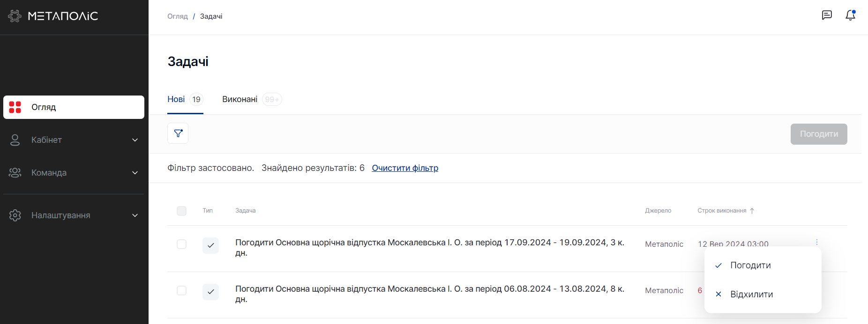Expand the Налаштування sidebar chevron

click(x=135, y=215)
